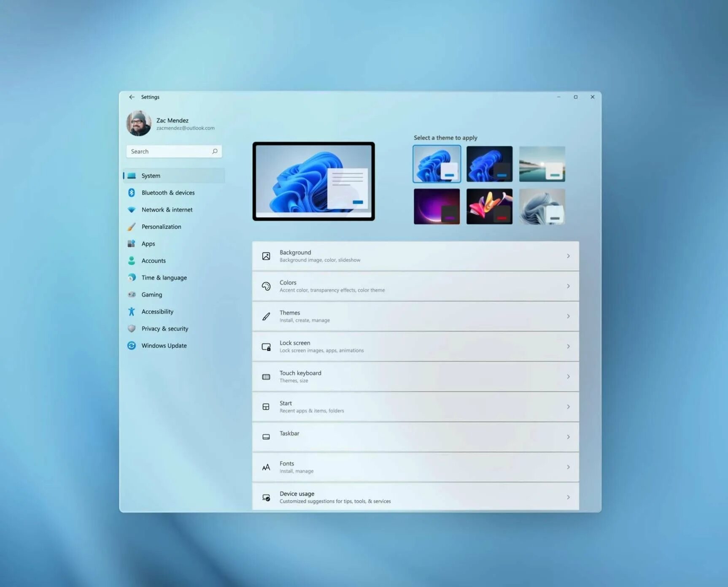This screenshot has height=587, width=728.
Task: Click the Fonts AA icon
Action: click(x=266, y=467)
